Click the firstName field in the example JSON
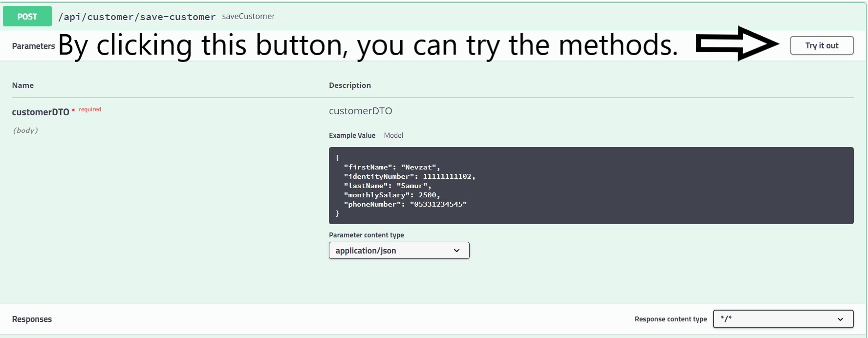This screenshot has height=338, width=868. pos(367,167)
